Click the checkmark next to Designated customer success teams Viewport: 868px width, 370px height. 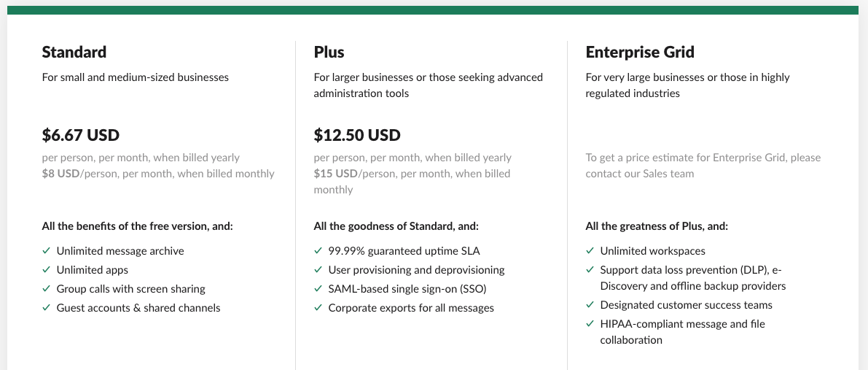point(590,304)
